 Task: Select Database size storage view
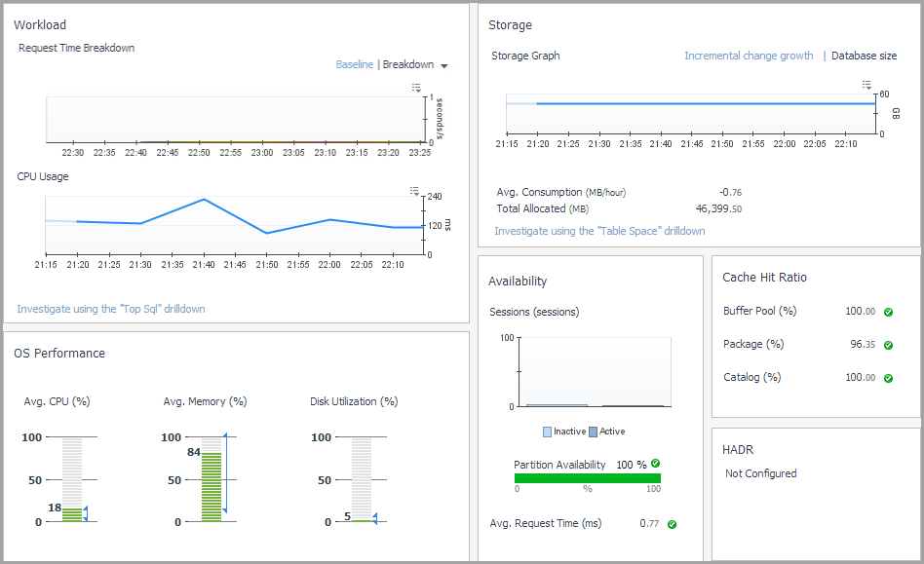tap(864, 56)
